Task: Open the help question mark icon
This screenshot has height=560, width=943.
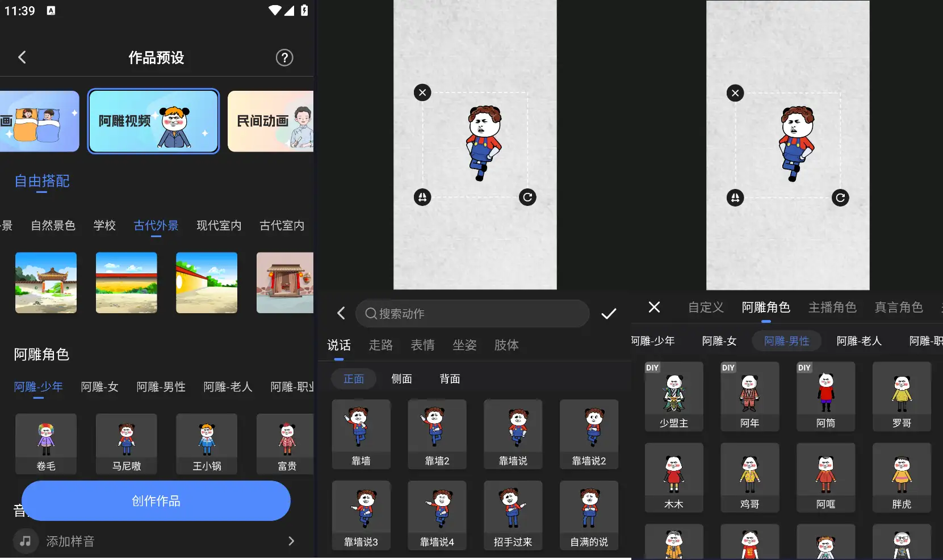Action: coord(284,57)
